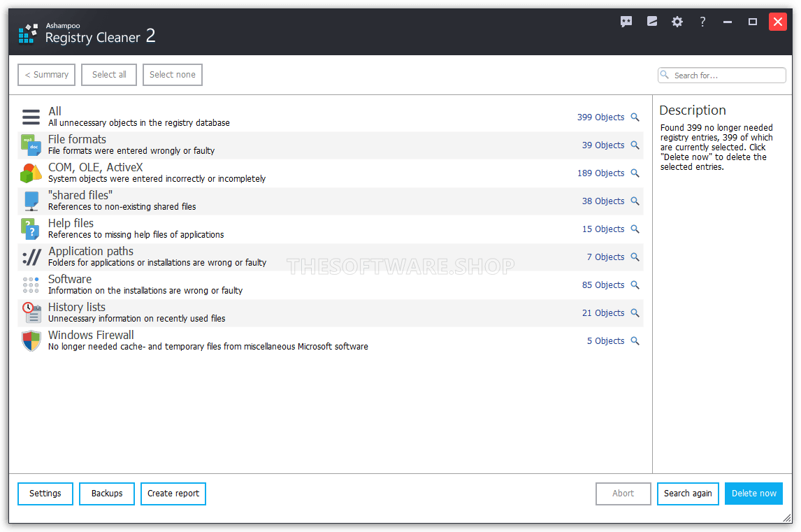Go back with the Summary button

point(47,75)
